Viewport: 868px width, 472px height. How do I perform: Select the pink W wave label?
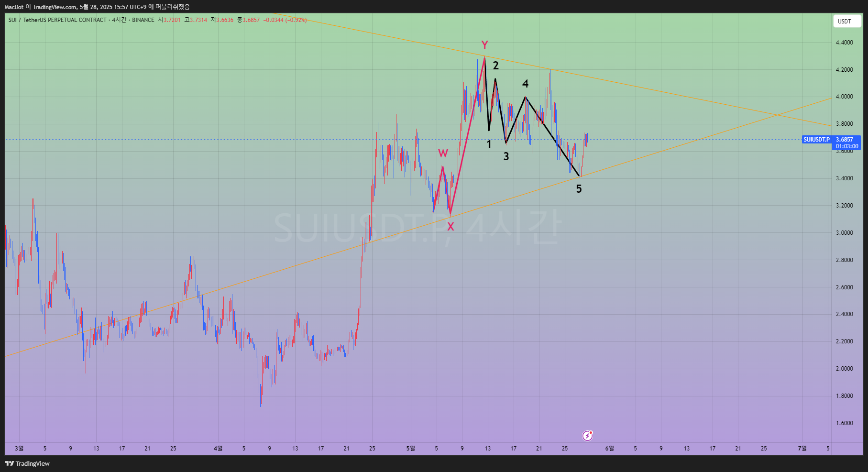[443, 154]
